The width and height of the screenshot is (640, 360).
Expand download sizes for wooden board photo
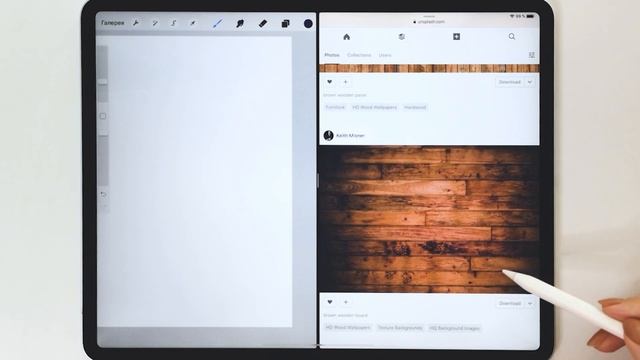[530, 303]
